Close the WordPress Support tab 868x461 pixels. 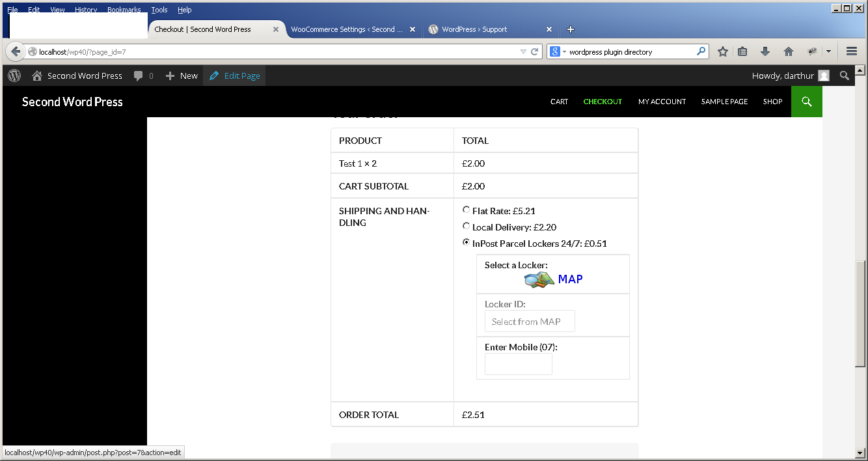tap(549, 29)
